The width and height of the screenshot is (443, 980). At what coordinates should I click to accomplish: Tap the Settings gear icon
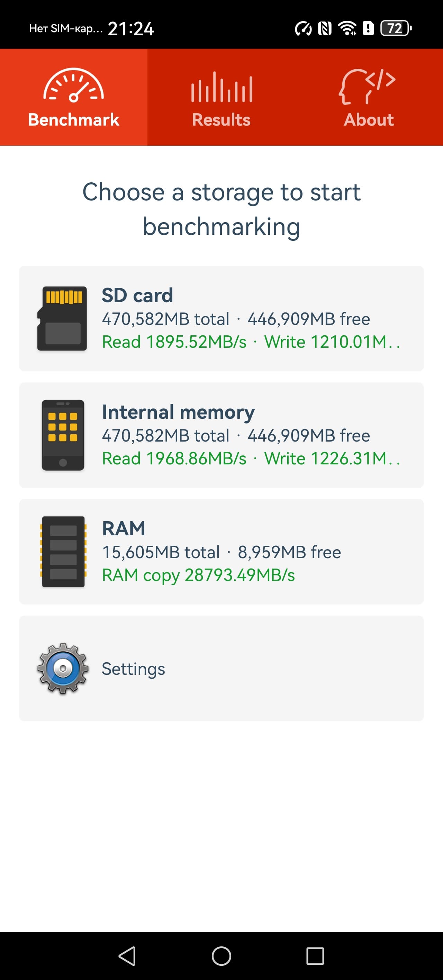pos(63,669)
